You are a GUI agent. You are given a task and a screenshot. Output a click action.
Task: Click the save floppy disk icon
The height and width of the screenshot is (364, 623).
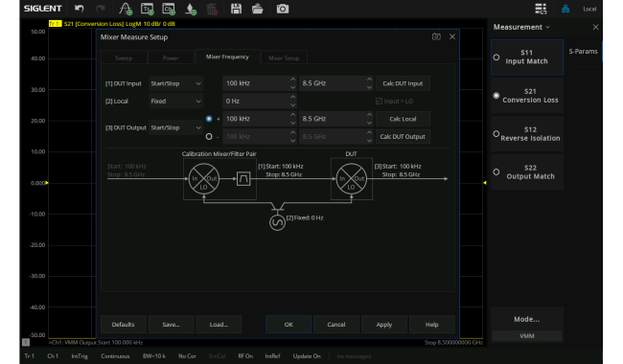[x=237, y=9]
